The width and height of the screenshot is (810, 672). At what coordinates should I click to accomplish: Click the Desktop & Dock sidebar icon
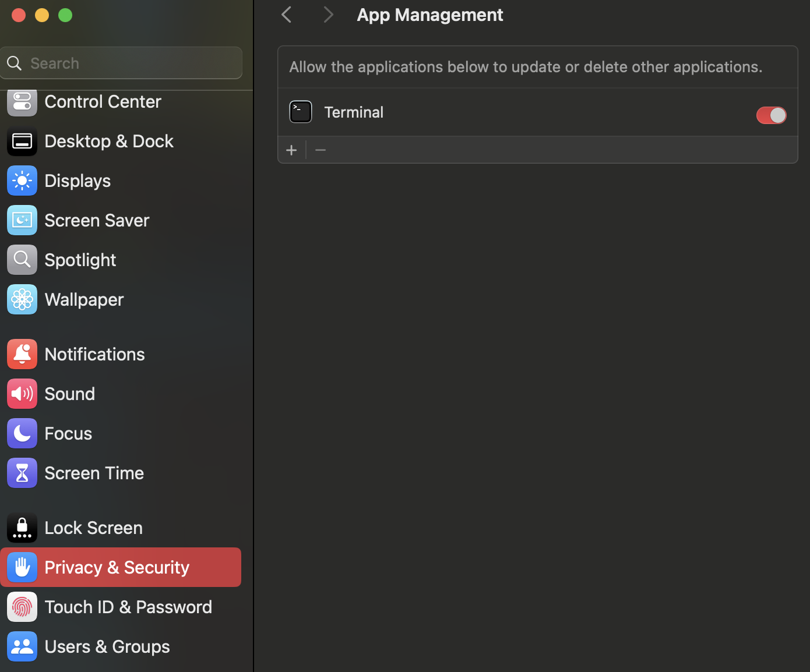point(22,142)
